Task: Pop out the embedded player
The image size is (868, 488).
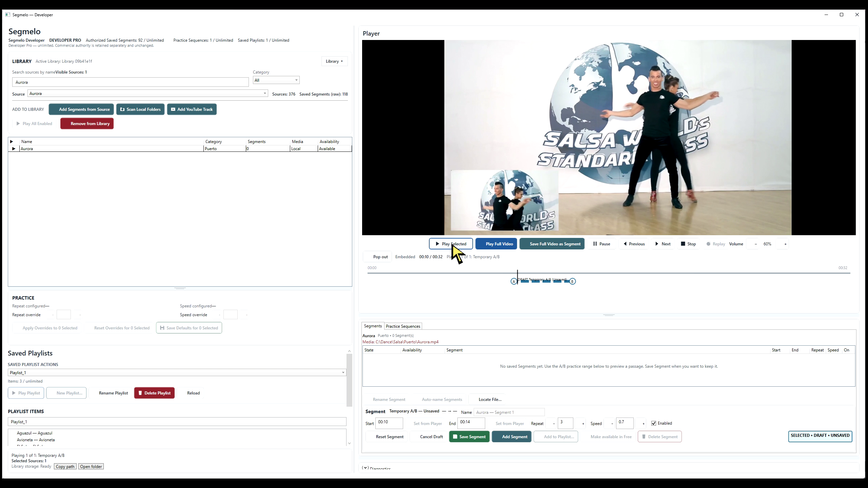Action: click(x=377, y=257)
